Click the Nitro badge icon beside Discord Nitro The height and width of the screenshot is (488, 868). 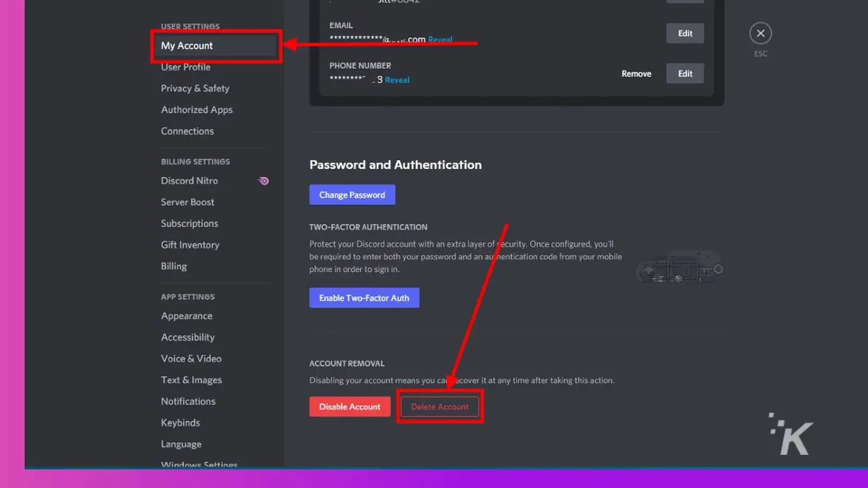[263, 181]
